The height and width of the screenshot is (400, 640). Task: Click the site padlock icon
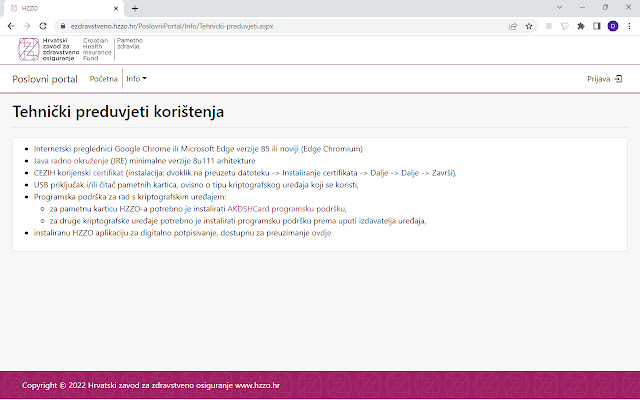click(62, 26)
